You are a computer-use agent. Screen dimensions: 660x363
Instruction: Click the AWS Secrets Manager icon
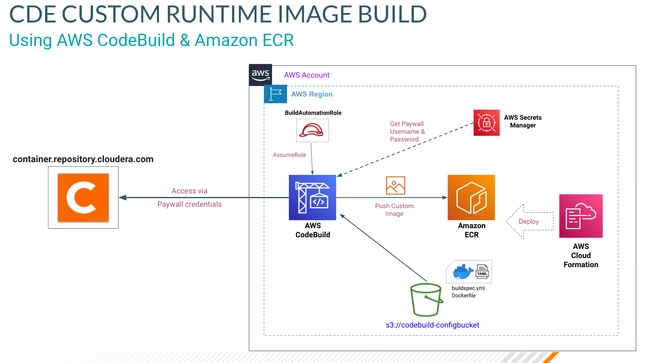click(486, 123)
